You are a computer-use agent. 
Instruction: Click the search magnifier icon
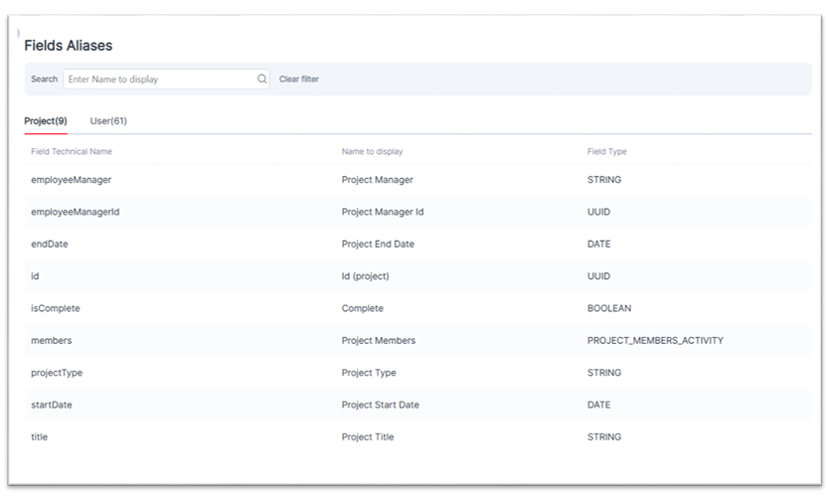[262, 80]
